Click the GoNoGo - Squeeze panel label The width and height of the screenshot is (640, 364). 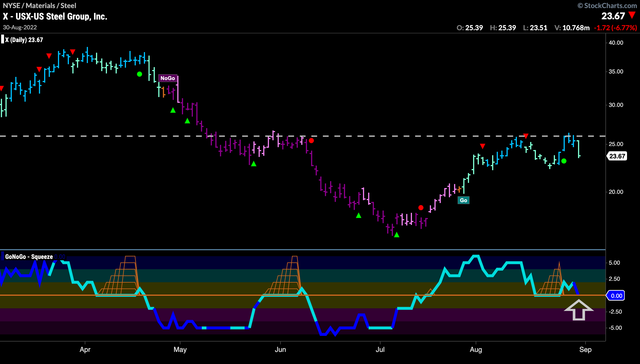click(29, 257)
